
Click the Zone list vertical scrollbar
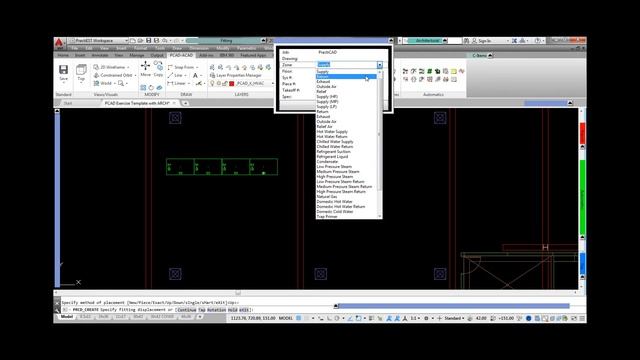pyautogui.click(x=380, y=144)
